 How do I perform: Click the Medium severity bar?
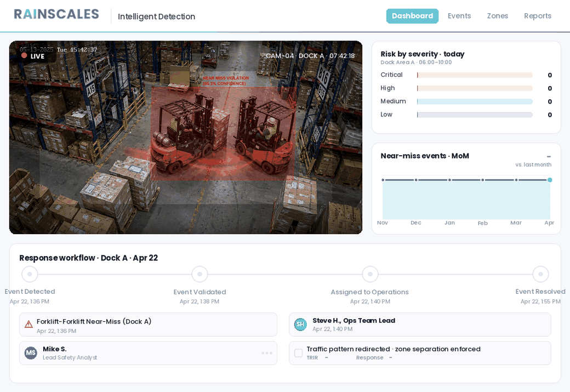coord(475,101)
